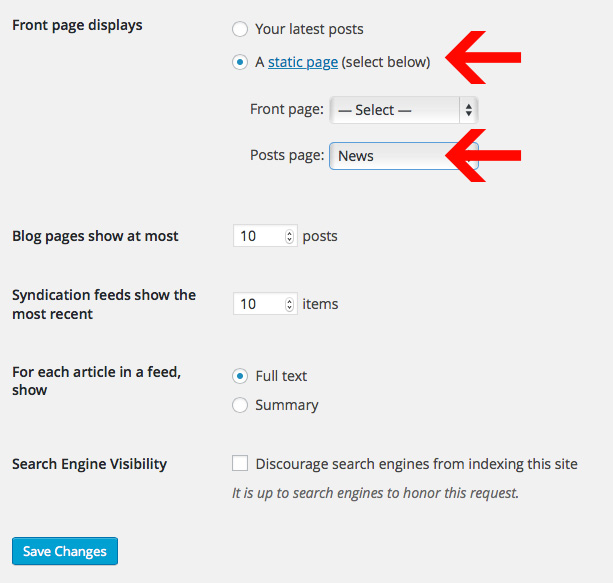Increment syndication feed items stepper up
613x583 pixels.
tap(290, 300)
